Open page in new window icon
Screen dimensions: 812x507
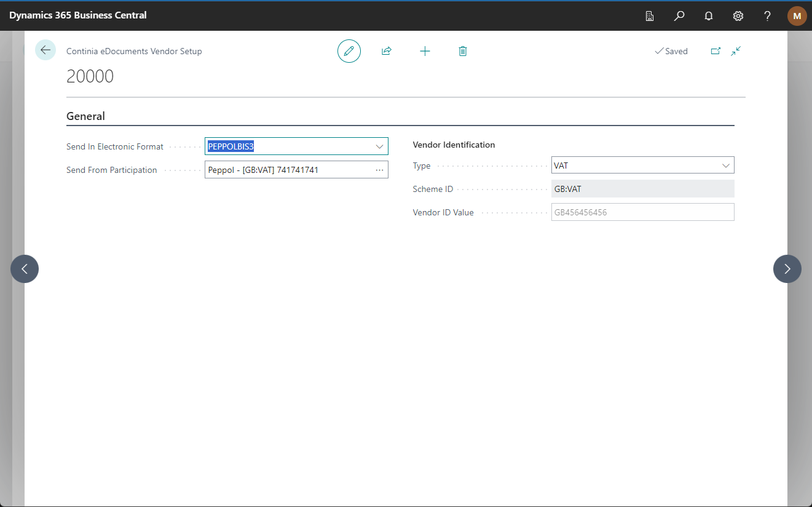(x=715, y=51)
